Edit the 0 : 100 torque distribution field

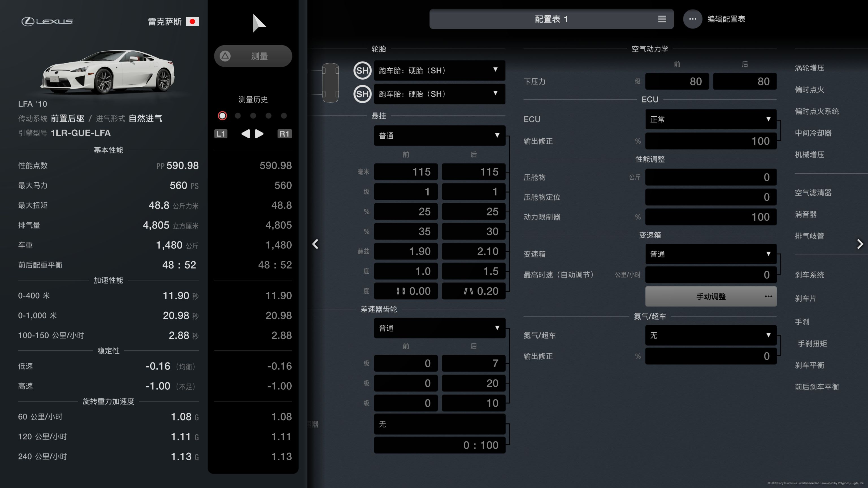(439, 445)
